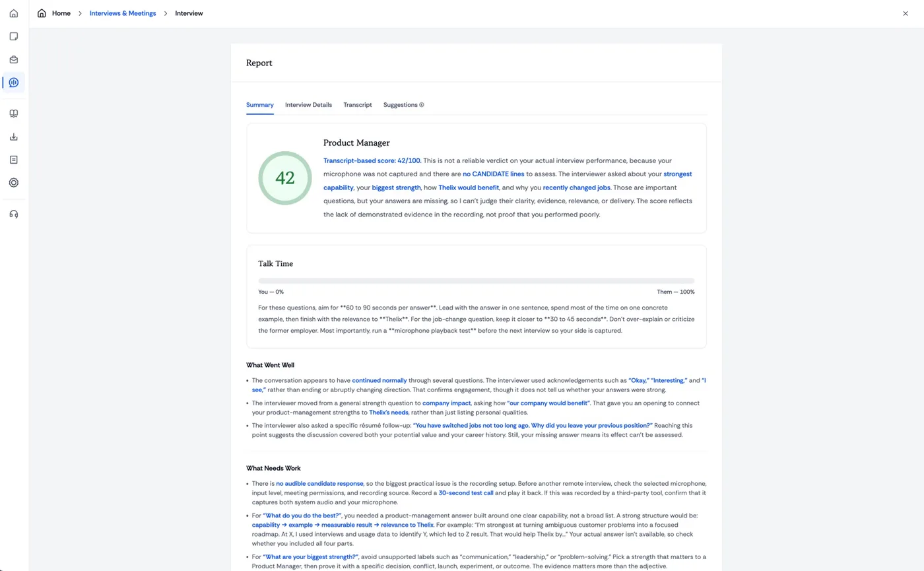Click the "What are your biggest strength?" quote

coord(310,557)
